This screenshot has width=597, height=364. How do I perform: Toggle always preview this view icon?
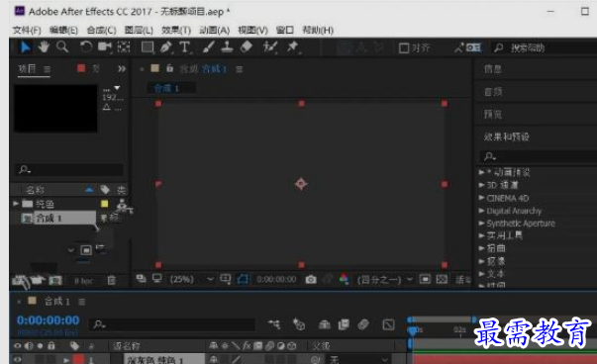point(141,278)
